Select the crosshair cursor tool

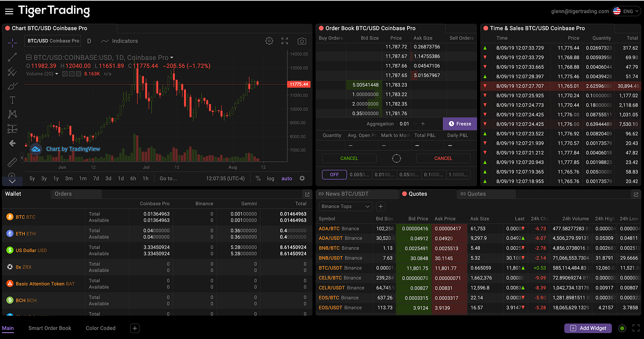[12, 43]
